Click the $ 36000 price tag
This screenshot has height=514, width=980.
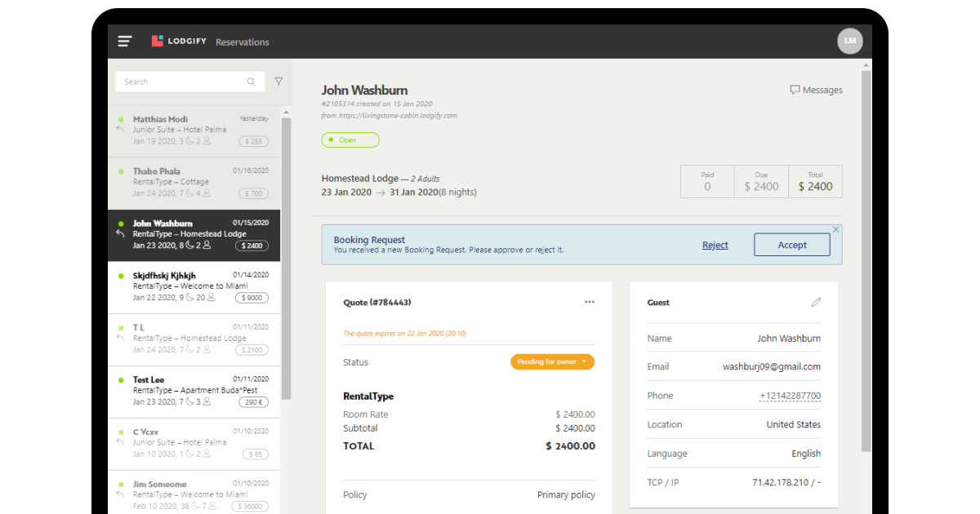click(x=250, y=507)
